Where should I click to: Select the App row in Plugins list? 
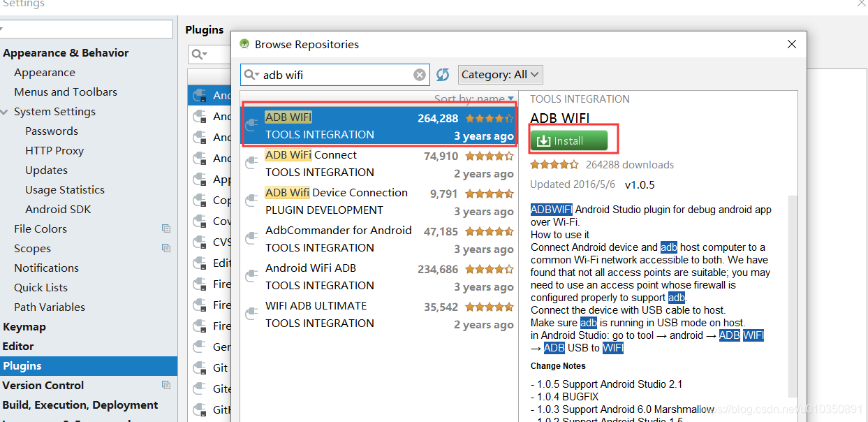point(209,179)
